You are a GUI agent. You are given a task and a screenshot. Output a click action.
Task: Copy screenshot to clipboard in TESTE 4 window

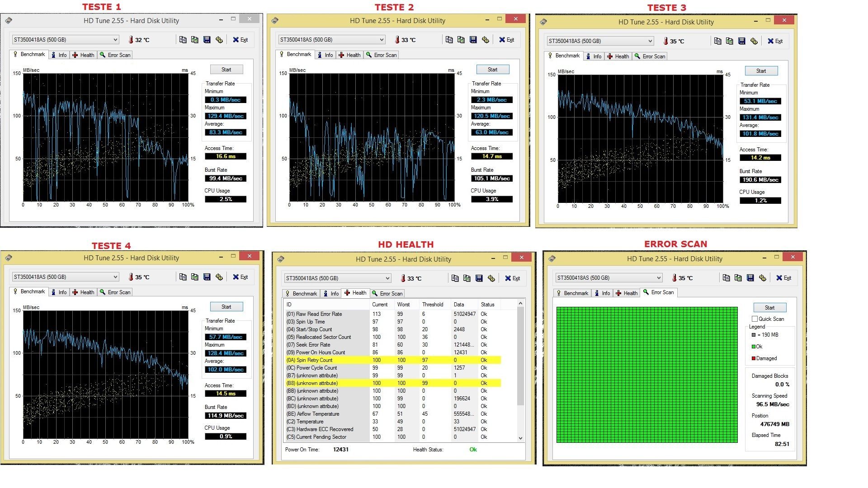tap(195, 277)
